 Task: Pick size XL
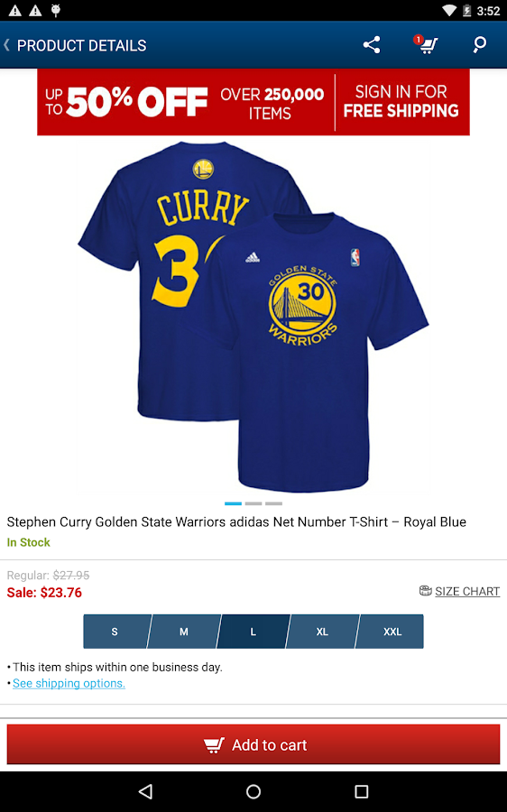[322, 632]
